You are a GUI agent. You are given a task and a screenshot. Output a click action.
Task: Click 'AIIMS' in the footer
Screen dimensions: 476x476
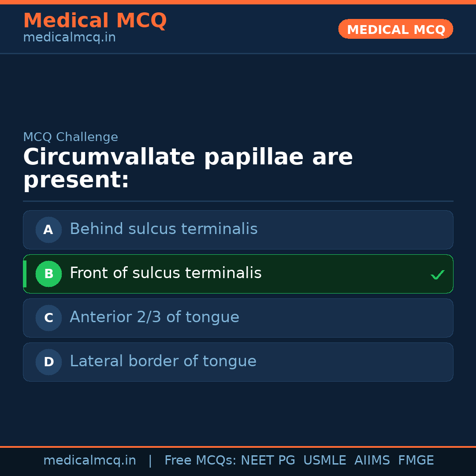(372, 461)
